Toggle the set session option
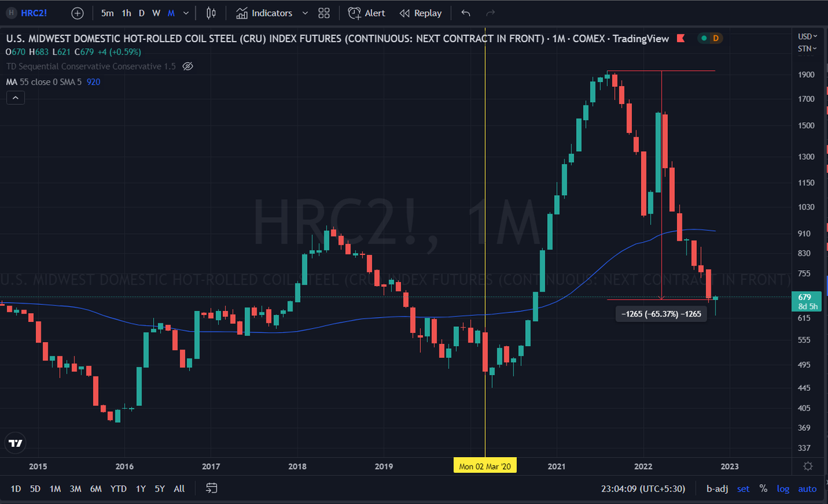Viewport: 828px width, 504px height. [x=743, y=488]
